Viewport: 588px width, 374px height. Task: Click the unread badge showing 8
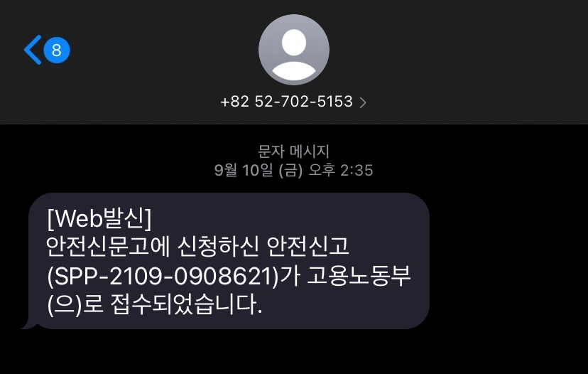[x=57, y=50]
